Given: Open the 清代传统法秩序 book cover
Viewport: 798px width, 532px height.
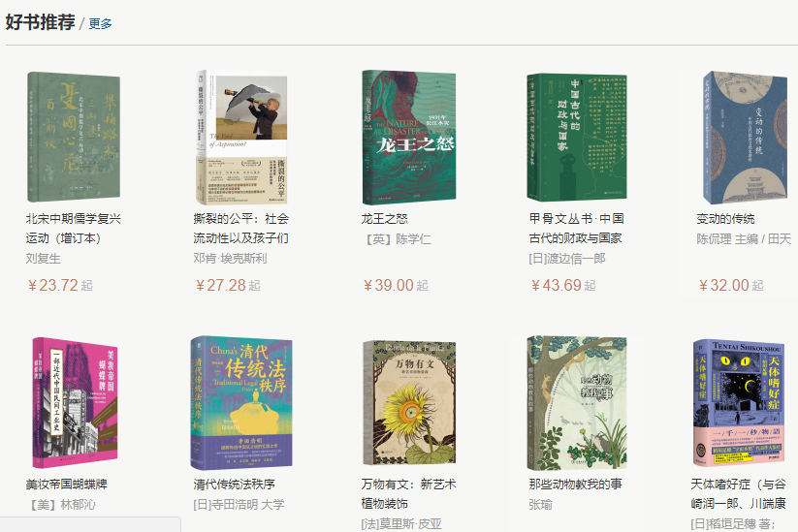Looking at the screenshot, I should coord(241,402).
